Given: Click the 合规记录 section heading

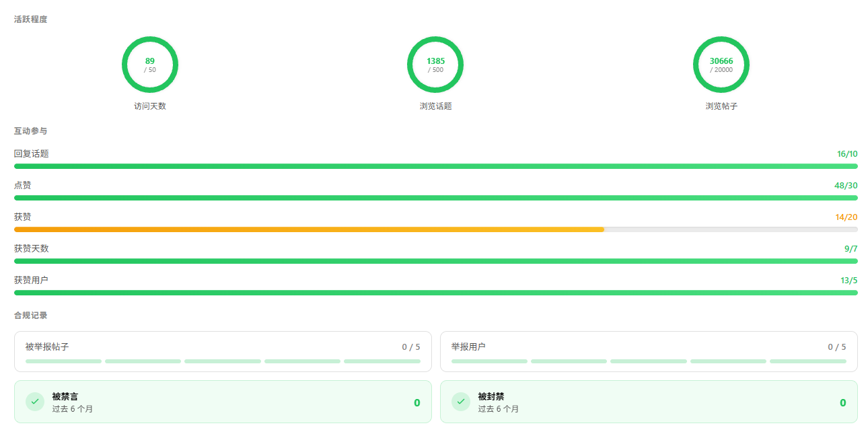Looking at the screenshot, I should 31,316.
